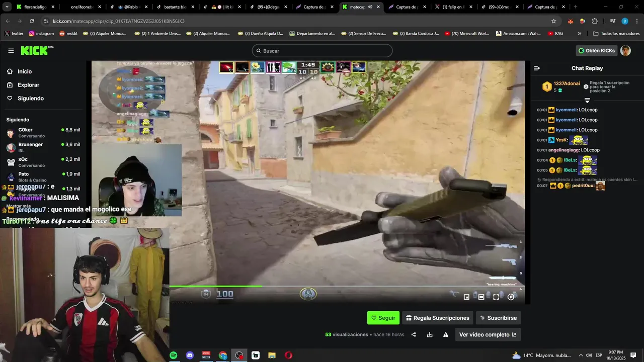The width and height of the screenshot is (644, 362).
Task: Open Brunenger's channel in the Siguiendo list
Action: click(43, 147)
